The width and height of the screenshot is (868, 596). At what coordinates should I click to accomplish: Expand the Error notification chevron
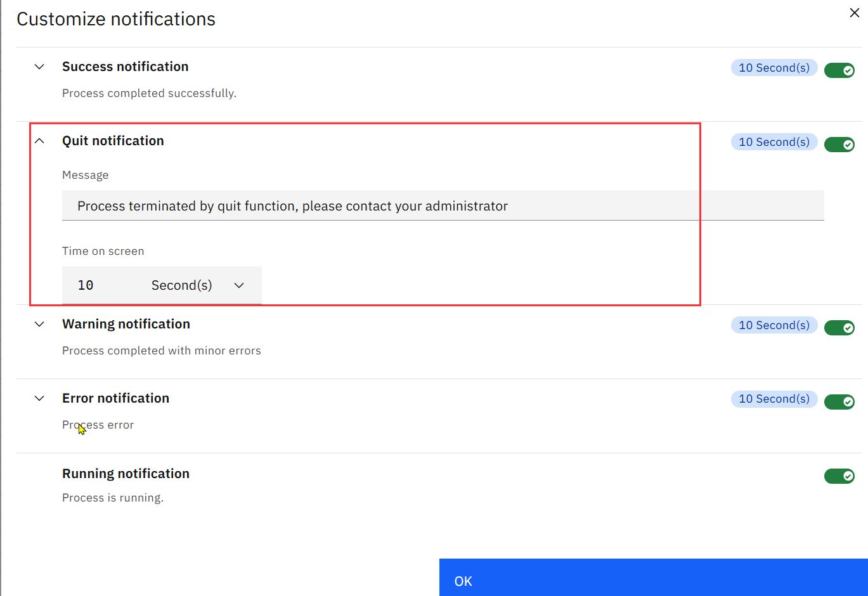pos(39,398)
